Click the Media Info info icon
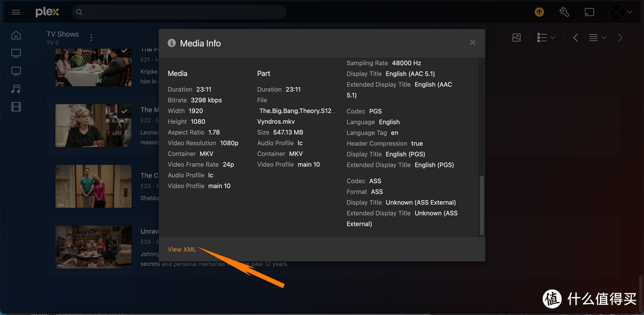 (172, 43)
